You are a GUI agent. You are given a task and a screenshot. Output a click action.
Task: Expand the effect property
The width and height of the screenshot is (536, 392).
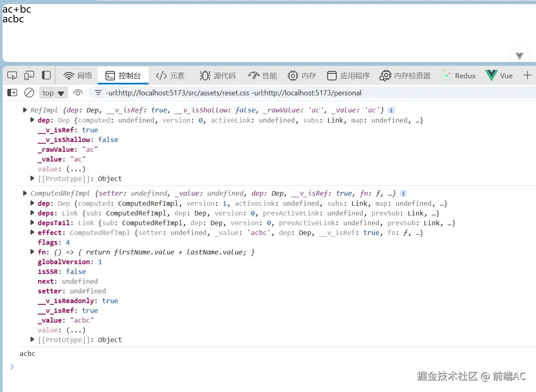tap(32, 233)
